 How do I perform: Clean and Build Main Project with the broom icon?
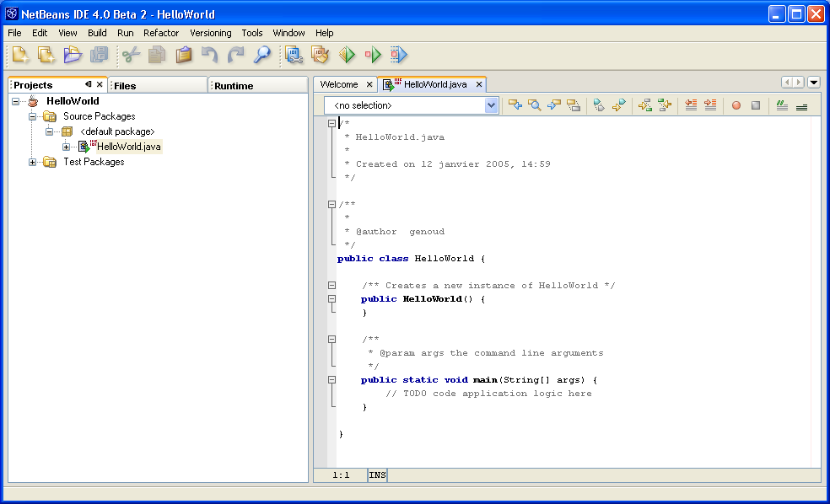(321, 55)
